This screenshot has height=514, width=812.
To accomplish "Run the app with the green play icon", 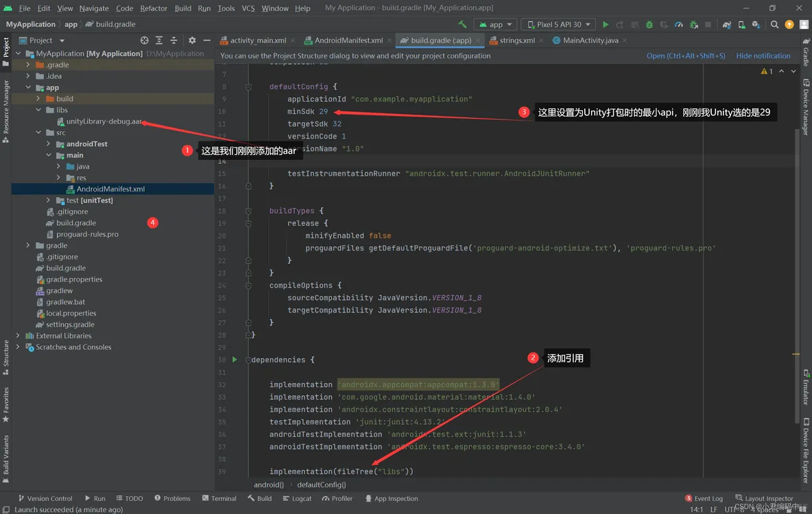I will tap(606, 24).
